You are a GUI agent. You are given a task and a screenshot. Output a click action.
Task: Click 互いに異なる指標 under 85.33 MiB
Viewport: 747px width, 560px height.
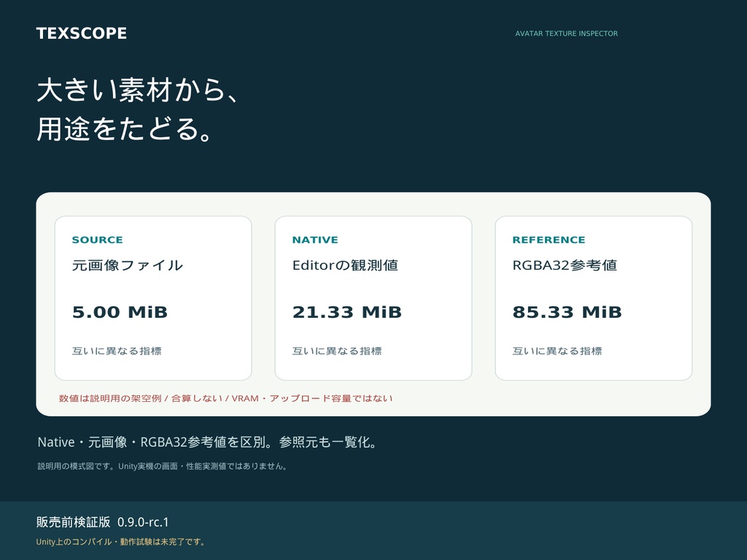[x=557, y=351]
